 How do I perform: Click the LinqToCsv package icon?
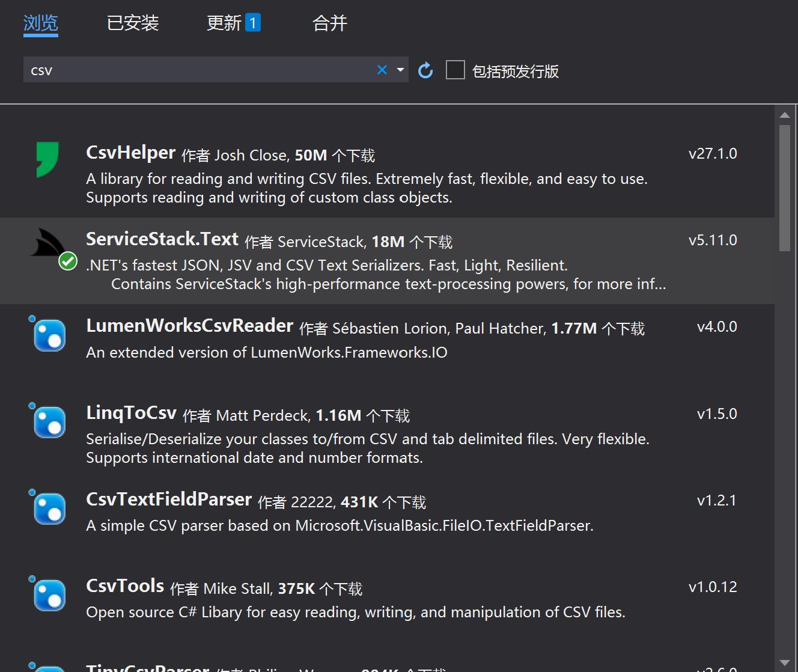pyautogui.click(x=48, y=421)
